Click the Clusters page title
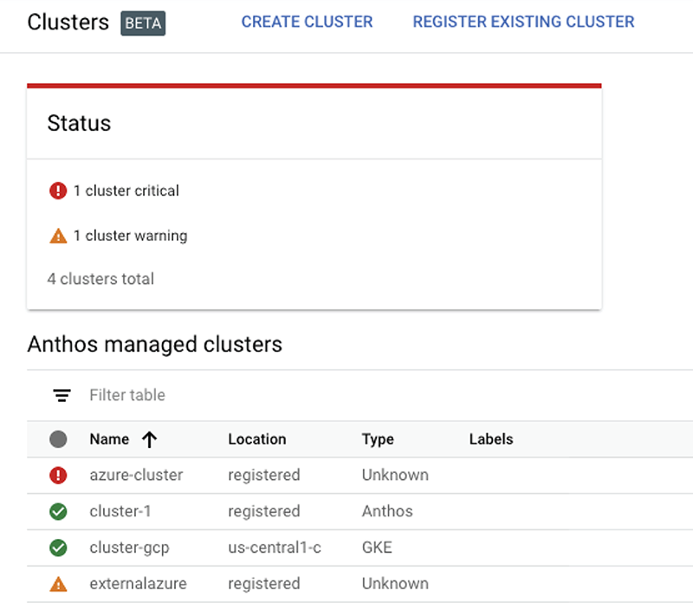 tap(68, 23)
